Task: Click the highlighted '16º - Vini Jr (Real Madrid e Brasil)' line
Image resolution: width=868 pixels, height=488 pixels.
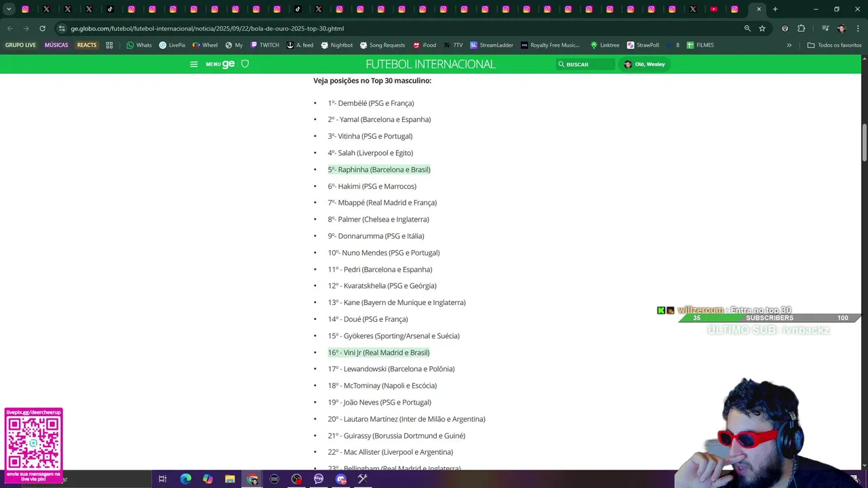Action: coord(378,352)
